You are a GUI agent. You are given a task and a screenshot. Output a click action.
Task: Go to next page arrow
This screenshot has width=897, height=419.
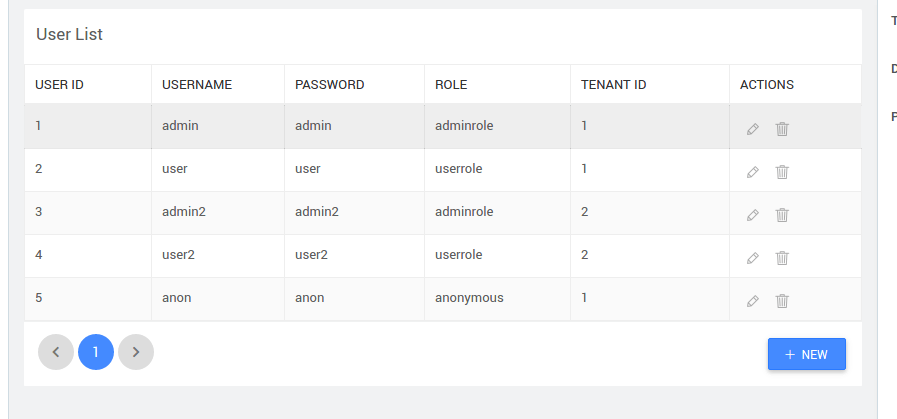pyautogui.click(x=136, y=352)
